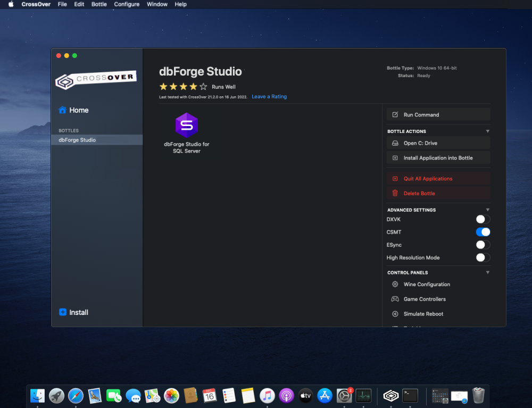Collapse the Advanced Settings section

(487, 210)
